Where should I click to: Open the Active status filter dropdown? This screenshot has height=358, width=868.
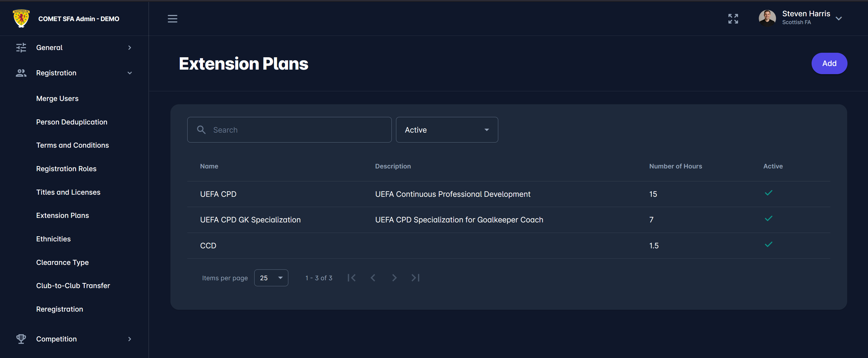446,130
